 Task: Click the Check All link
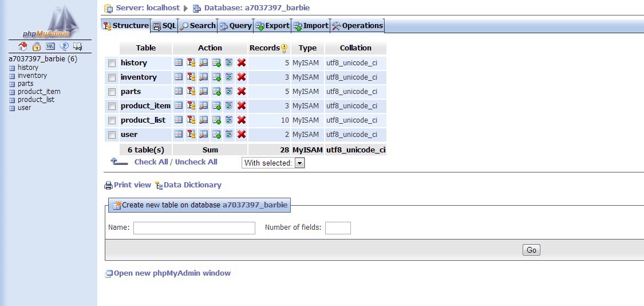(x=151, y=162)
